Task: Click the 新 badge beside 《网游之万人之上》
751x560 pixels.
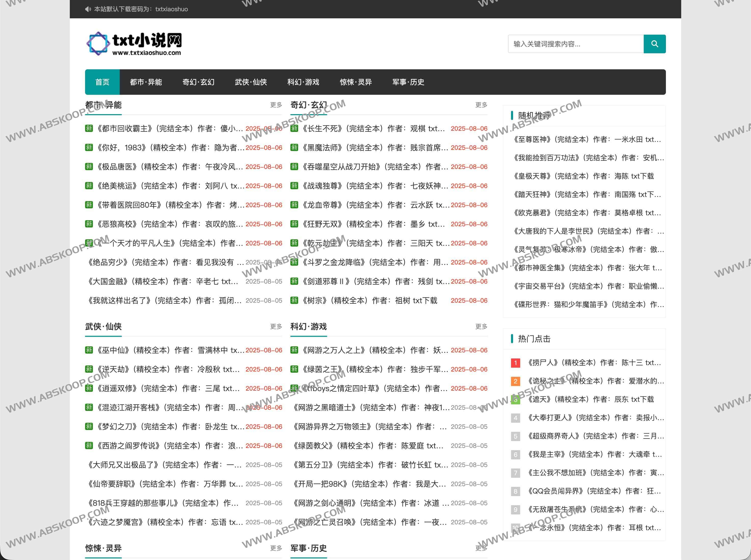Action: (294, 350)
